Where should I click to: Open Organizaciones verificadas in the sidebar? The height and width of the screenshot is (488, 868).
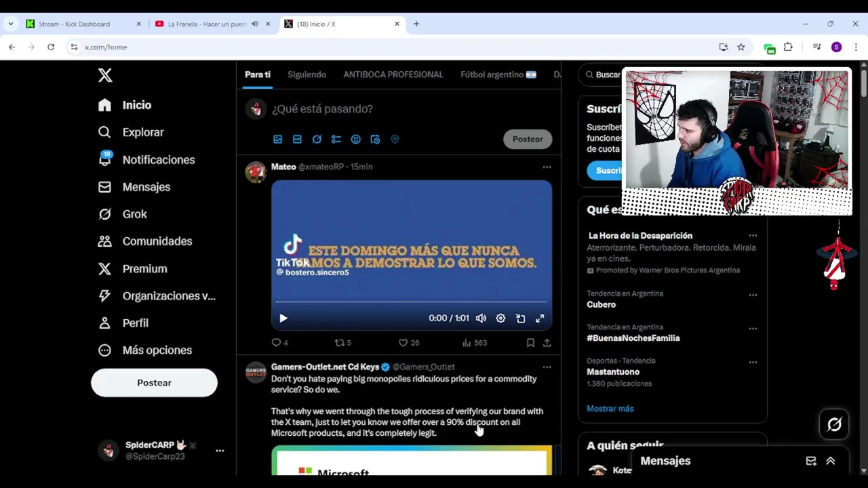tap(157, 296)
